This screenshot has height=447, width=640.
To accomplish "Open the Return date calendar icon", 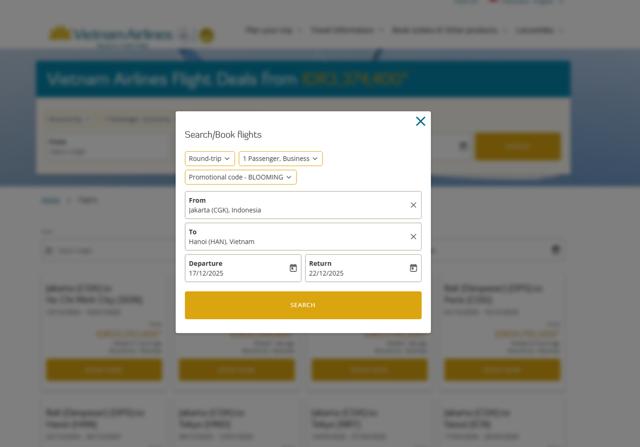I will point(413,268).
